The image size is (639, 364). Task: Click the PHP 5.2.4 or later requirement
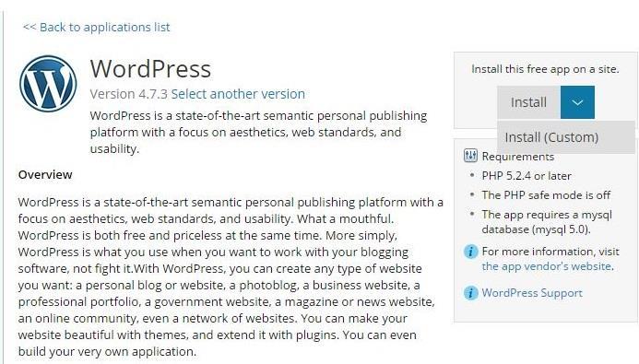pos(527,176)
